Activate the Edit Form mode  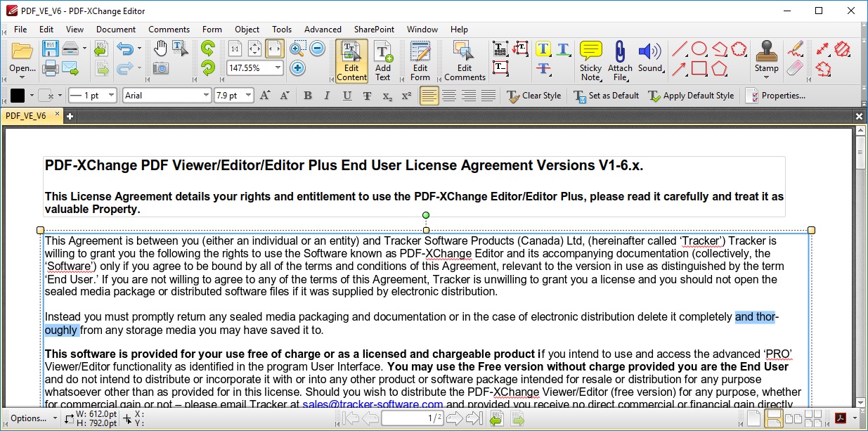click(x=419, y=61)
